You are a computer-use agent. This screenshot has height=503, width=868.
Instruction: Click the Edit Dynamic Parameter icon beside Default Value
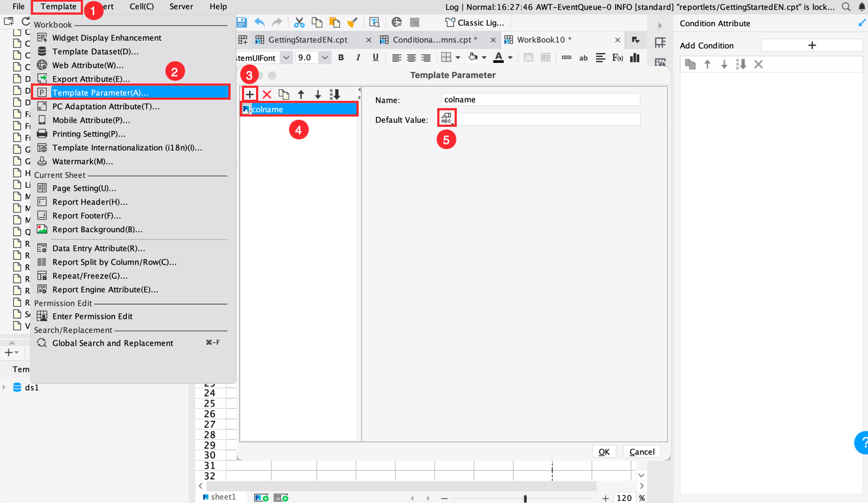point(446,117)
